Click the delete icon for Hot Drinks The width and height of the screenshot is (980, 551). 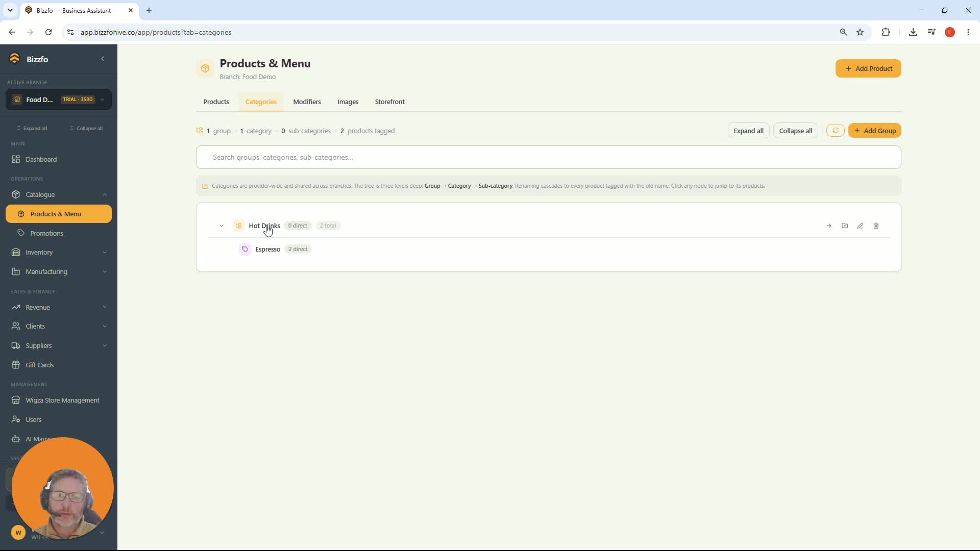click(x=876, y=226)
